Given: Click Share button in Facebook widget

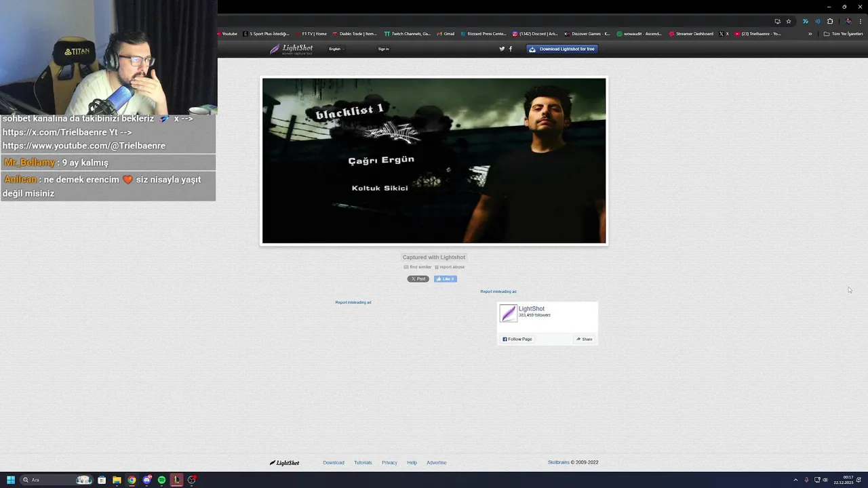Looking at the screenshot, I should (585, 339).
